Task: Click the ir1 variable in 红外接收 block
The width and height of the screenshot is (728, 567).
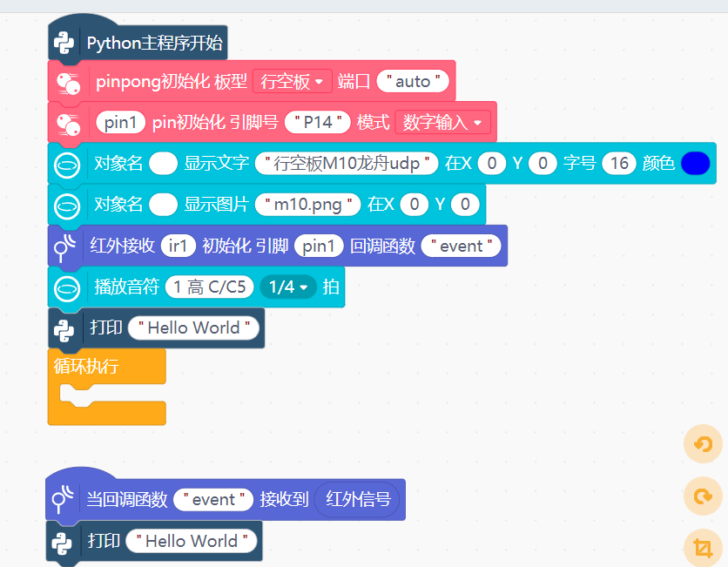Action: point(178,246)
